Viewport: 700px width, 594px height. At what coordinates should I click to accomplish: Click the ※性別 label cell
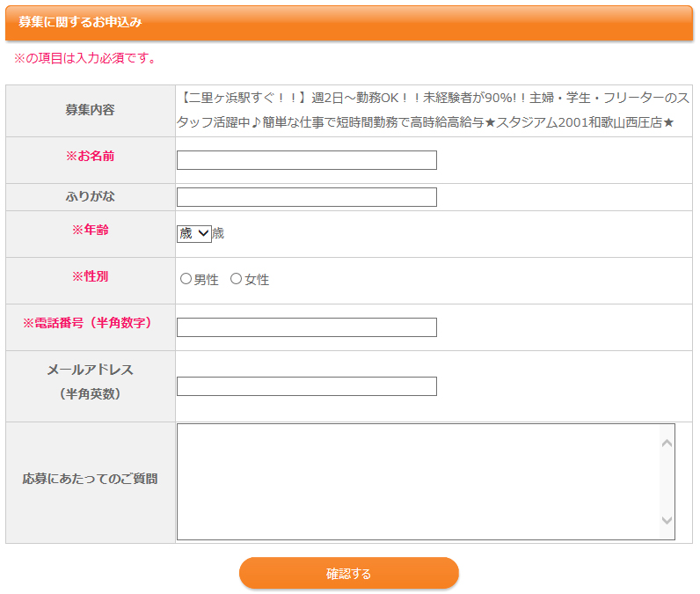pos(91,281)
